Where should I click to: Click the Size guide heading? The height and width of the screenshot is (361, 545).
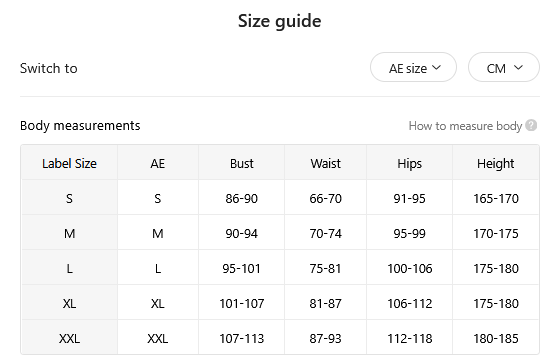(279, 21)
